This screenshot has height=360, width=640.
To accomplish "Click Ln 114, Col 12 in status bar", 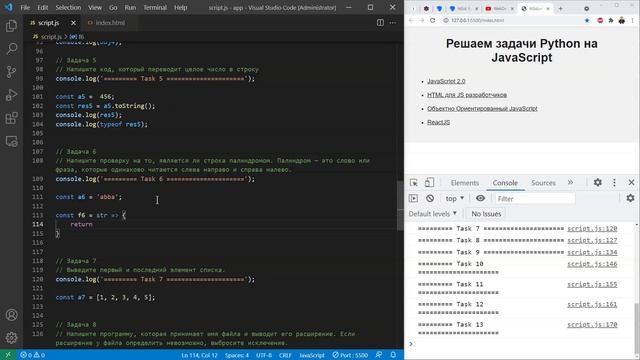I will (199, 355).
